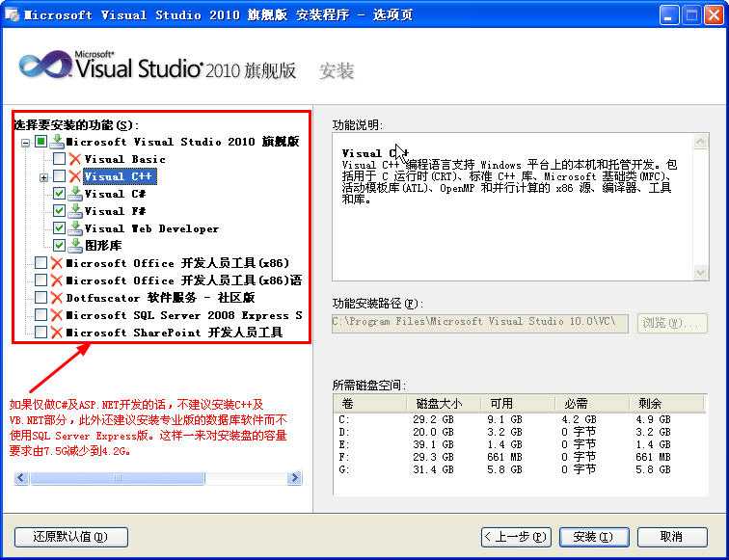Viewport: 729px width, 560px height.
Task: Click red X icon beside SharePoint 开发人员工具
Action: (57, 333)
